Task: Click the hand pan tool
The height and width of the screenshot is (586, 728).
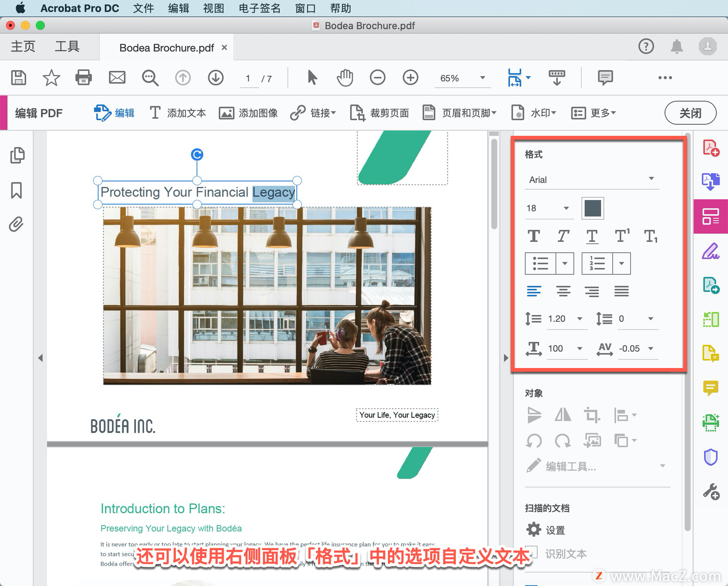Action: click(345, 78)
